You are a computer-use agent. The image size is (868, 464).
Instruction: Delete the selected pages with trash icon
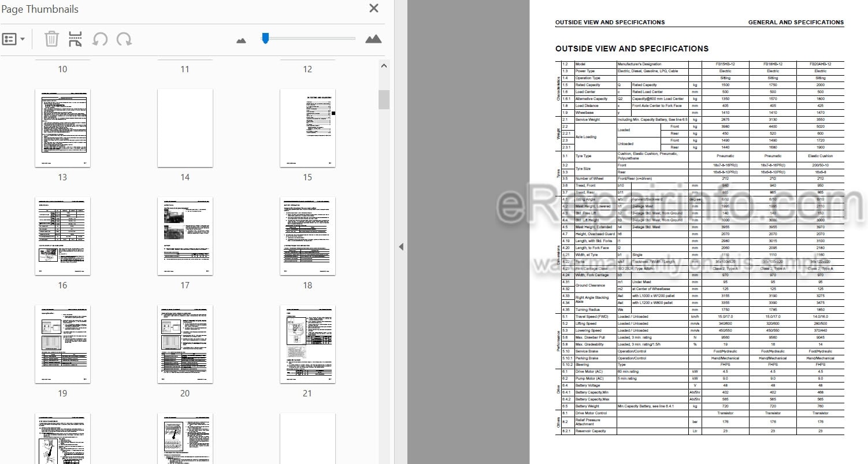click(52, 39)
